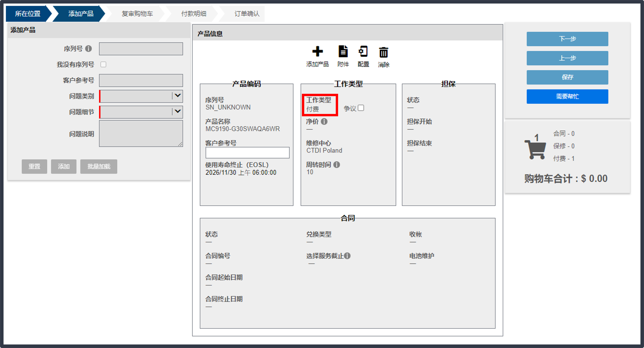This screenshot has width=644, height=348.
Task: Click the shopping cart icon
Action: 535,150
